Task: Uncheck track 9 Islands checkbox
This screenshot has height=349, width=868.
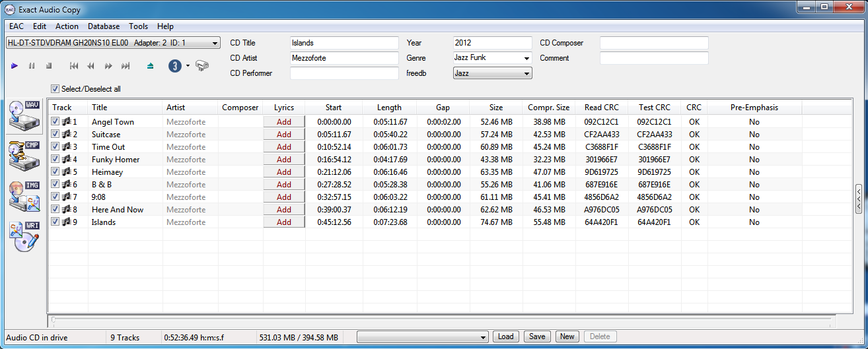Action: [x=55, y=222]
